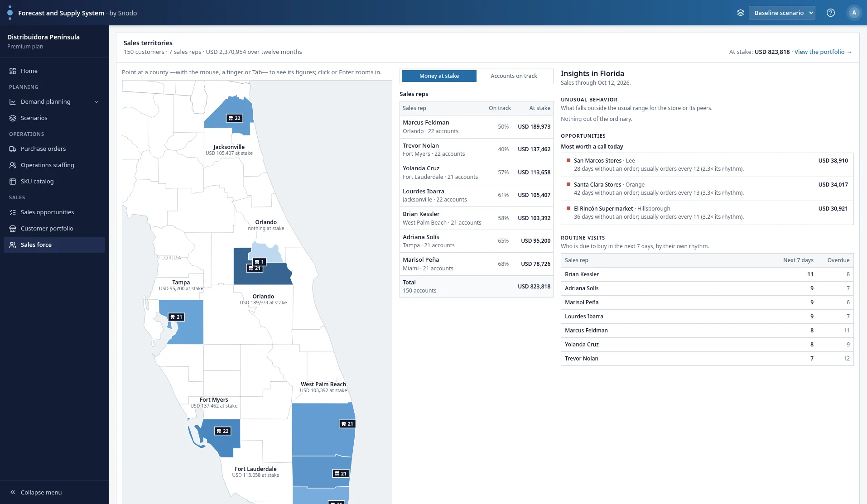This screenshot has height=504, width=867.
Task: Click the Customer portfolio store icon
Action: click(x=13, y=229)
